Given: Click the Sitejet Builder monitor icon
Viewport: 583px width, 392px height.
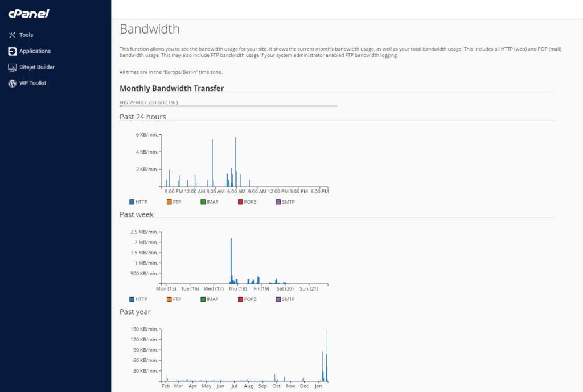Looking at the screenshot, I should click(13, 67).
